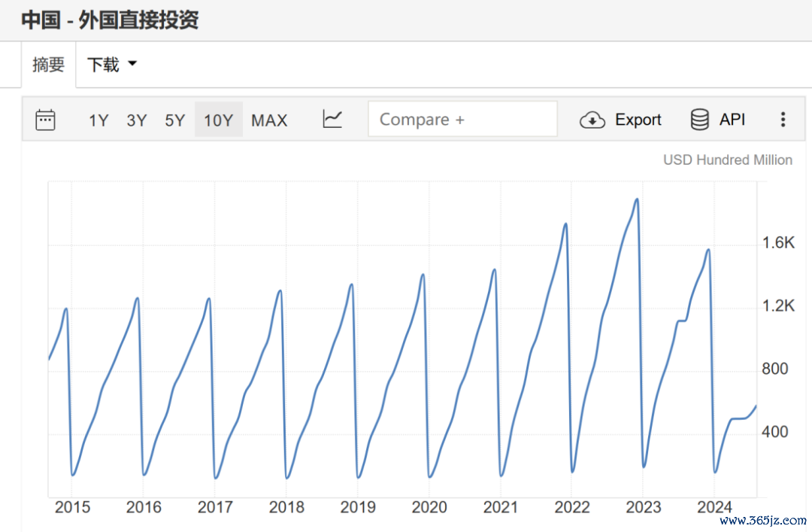Click the 800 y-axis label
Viewport: 812px width, 532px height.
point(774,369)
